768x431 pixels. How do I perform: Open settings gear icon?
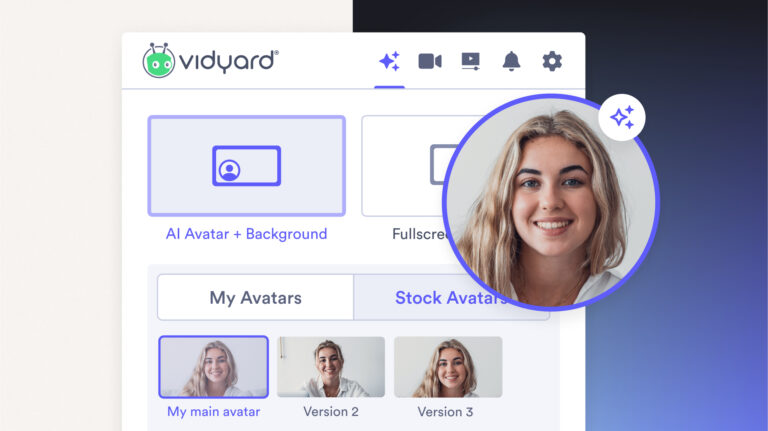[552, 62]
